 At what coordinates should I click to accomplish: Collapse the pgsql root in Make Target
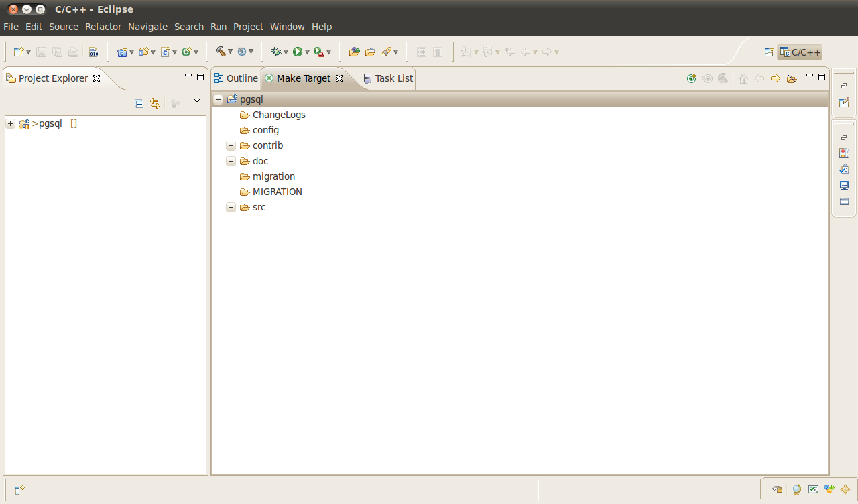pos(218,99)
